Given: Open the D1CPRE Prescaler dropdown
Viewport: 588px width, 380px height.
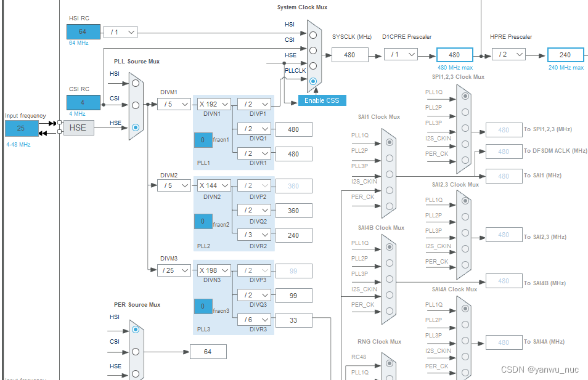Looking at the screenshot, I should [401, 54].
